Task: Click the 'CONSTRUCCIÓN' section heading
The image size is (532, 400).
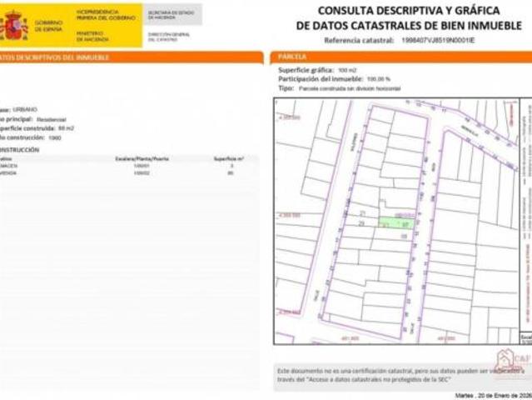Action: pos(19,150)
